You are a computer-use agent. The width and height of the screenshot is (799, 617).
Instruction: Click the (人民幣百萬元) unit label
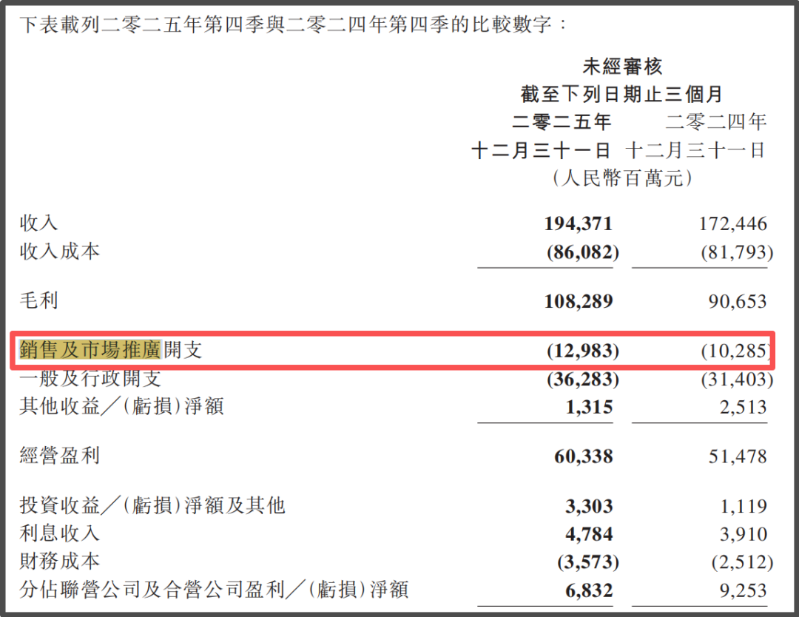pyautogui.click(x=621, y=178)
